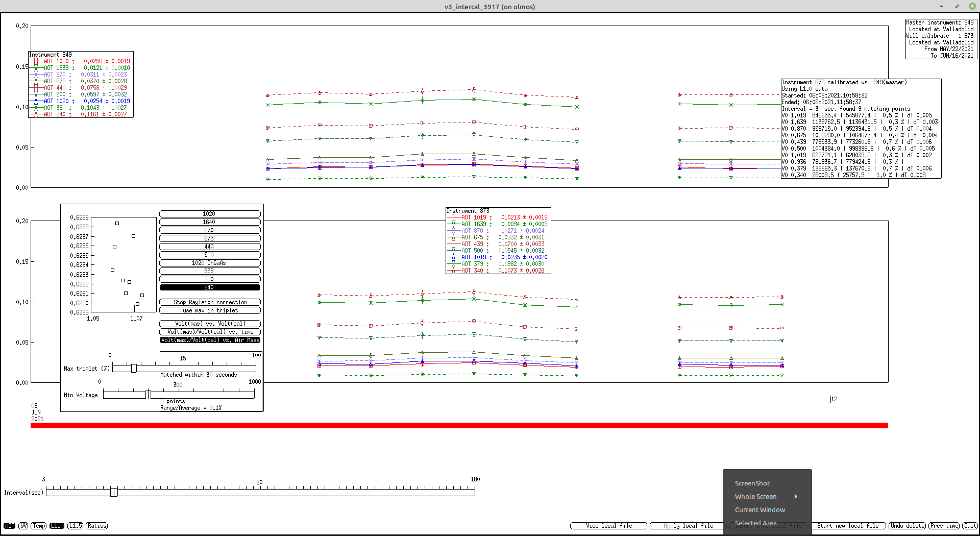This screenshot has height=536, width=980.
Task: Toggle the WV display mode button
Action: (23, 526)
